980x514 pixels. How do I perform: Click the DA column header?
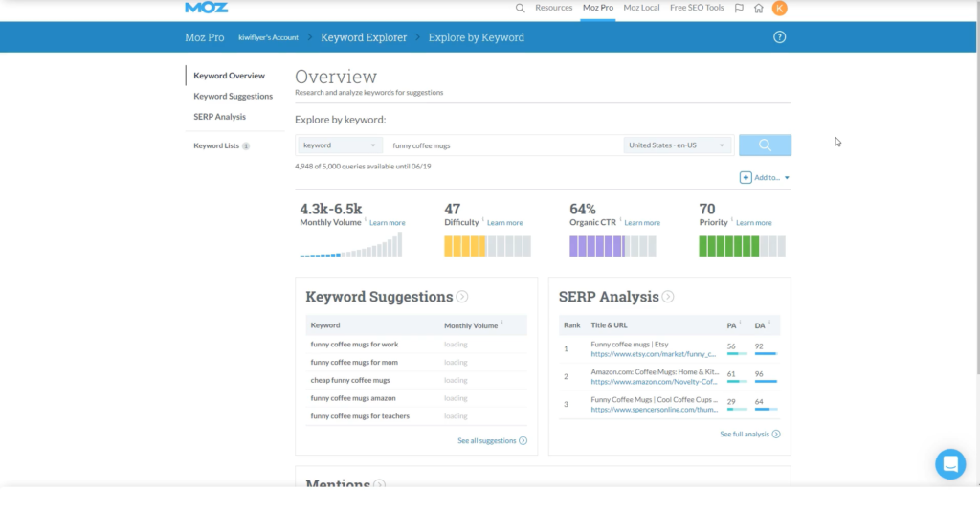pyautogui.click(x=759, y=325)
